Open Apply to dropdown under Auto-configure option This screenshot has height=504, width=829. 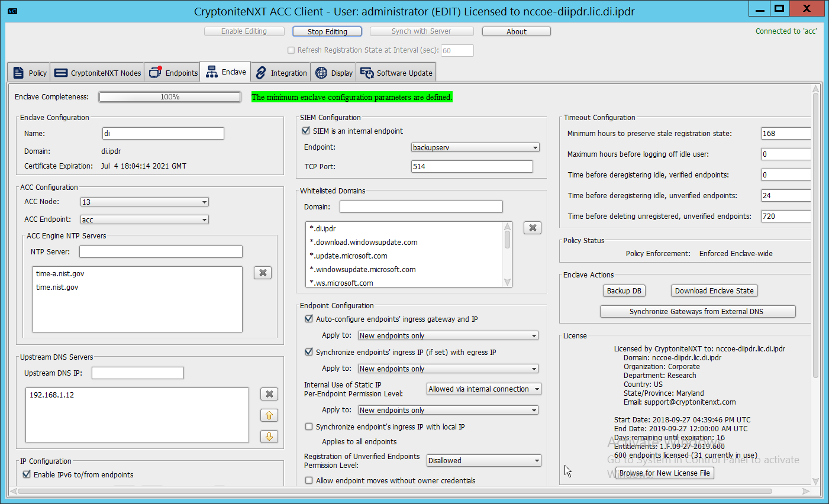coord(448,335)
